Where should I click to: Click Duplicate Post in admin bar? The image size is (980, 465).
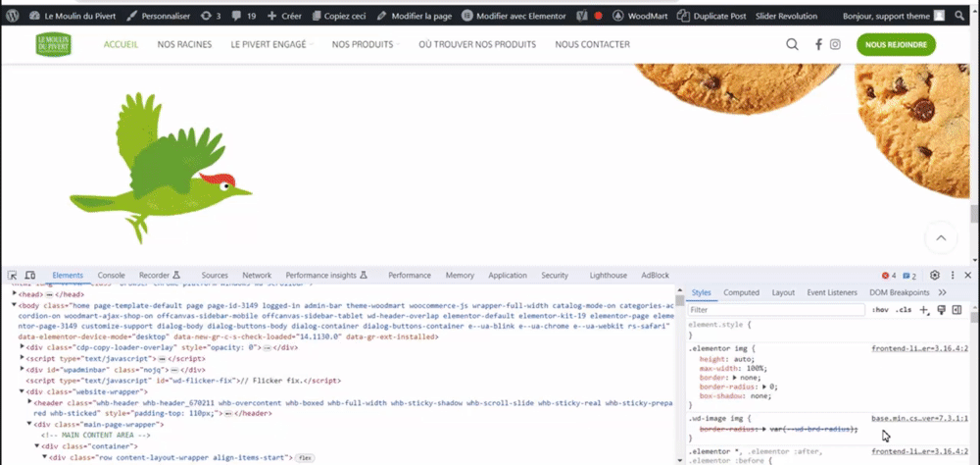pos(711,17)
